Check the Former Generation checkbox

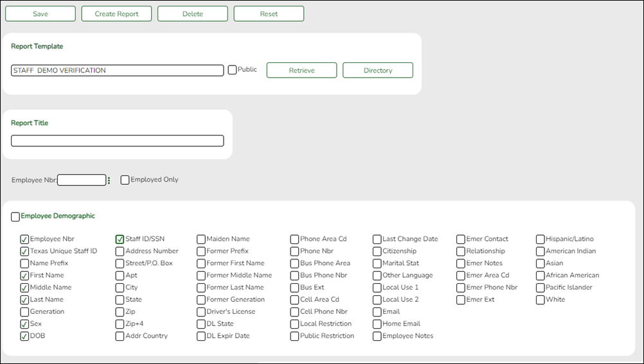[201, 300]
